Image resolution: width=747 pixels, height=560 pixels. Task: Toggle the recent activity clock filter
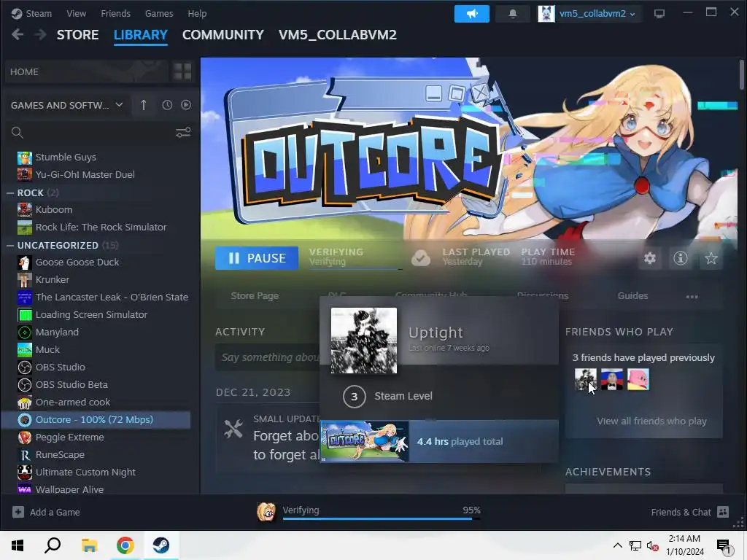[167, 105]
